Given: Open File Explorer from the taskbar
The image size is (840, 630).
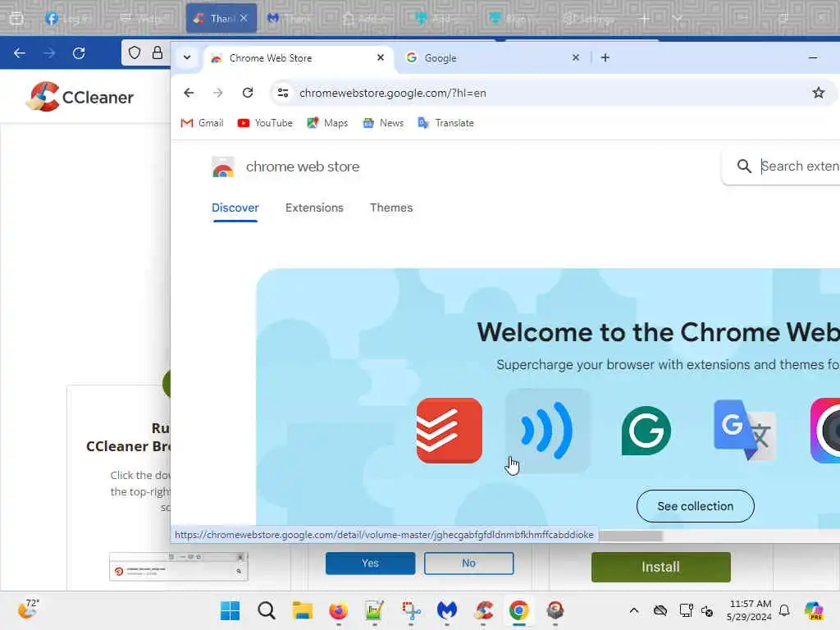Looking at the screenshot, I should (x=302, y=610).
